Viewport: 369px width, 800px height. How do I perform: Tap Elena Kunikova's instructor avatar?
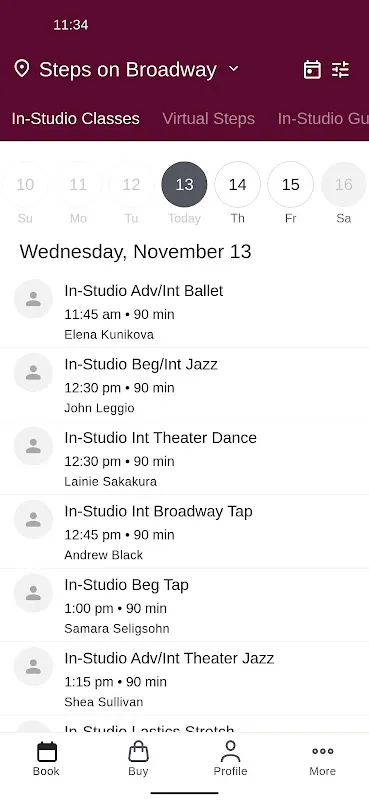[33, 299]
